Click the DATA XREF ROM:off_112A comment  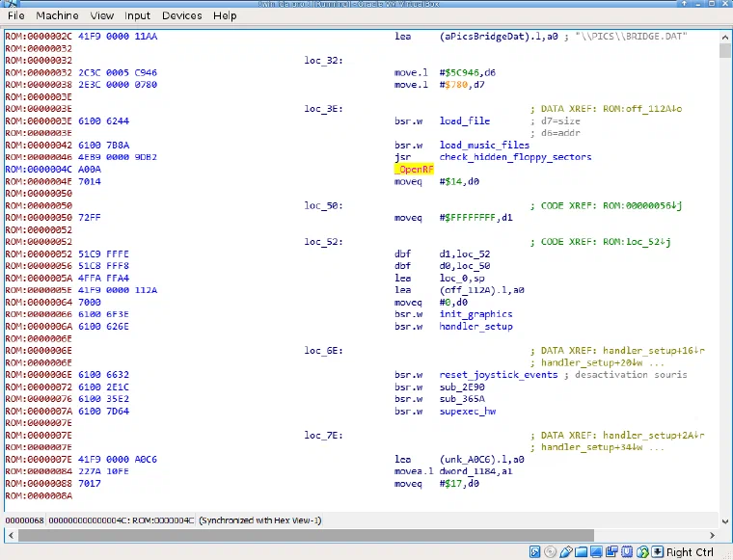point(607,109)
